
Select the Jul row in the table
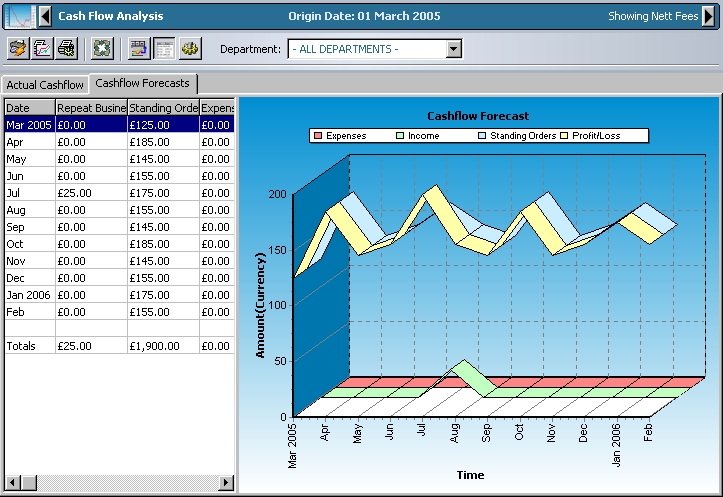[20, 193]
